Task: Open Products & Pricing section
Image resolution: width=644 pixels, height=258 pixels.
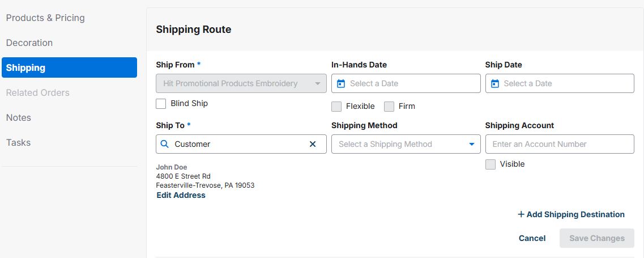Action: [45, 18]
